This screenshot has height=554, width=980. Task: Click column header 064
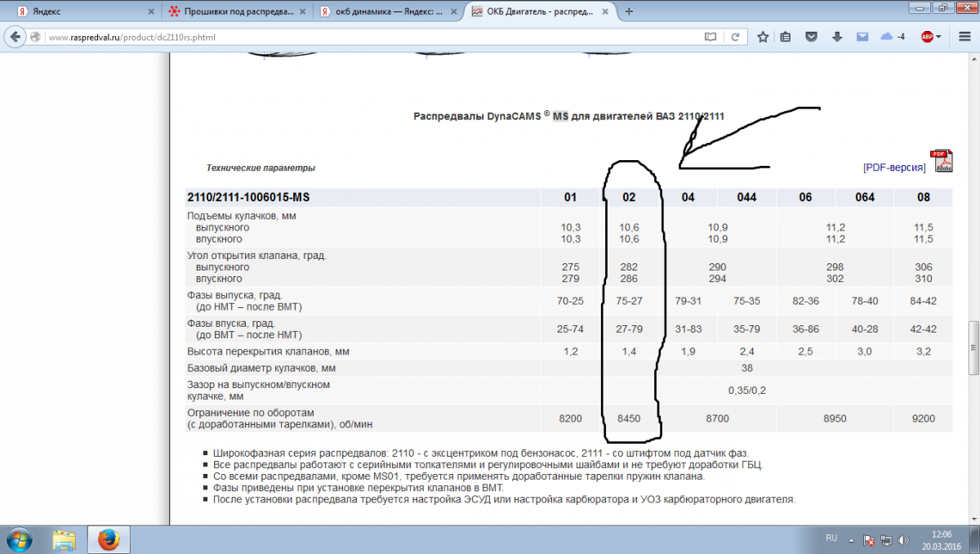(x=864, y=198)
